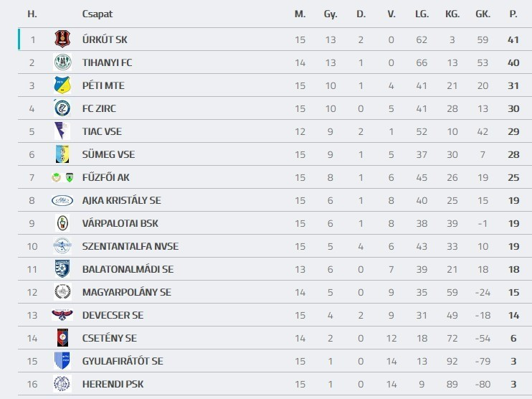Click the Péti MTE club badge

point(62,85)
